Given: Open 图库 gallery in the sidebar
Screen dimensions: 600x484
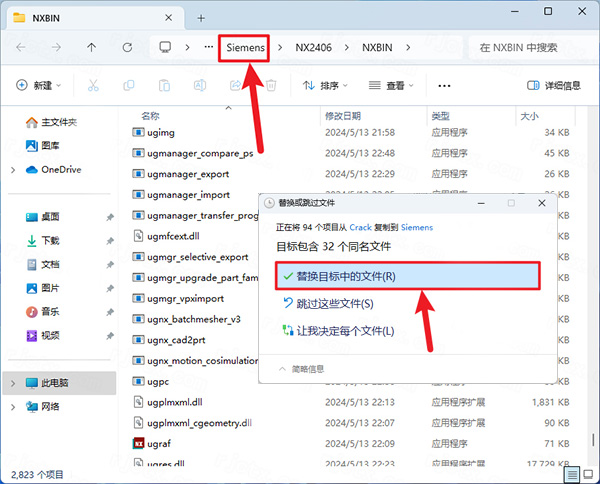Looking at the screenshot, I should [x=42, y=145].
